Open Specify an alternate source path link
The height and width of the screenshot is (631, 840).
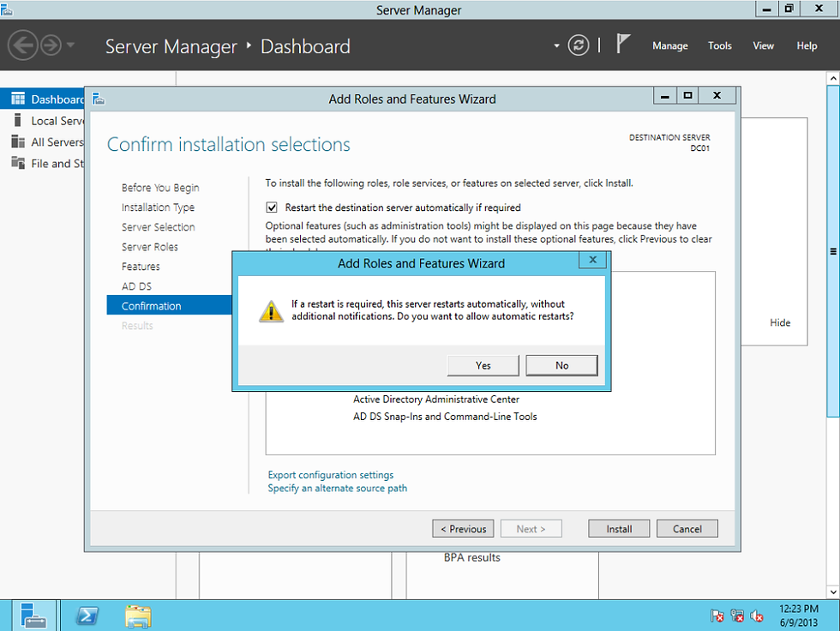tap(338, 488)
